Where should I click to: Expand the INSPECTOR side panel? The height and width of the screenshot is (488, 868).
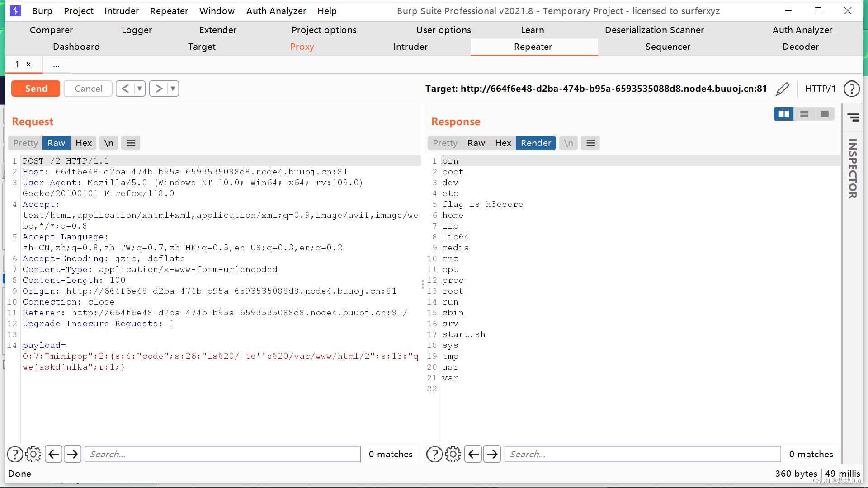click(x=853, y=169)
